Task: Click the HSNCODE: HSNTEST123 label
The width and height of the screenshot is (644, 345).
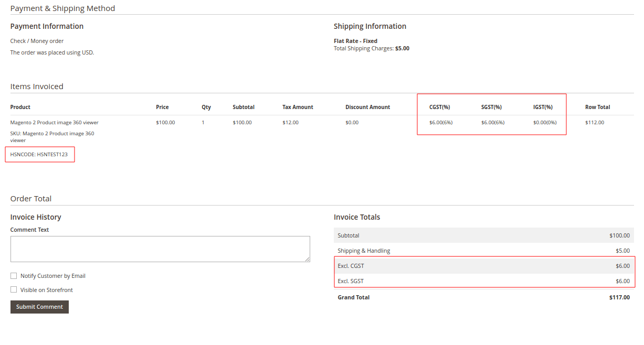Action: [39, 154]
